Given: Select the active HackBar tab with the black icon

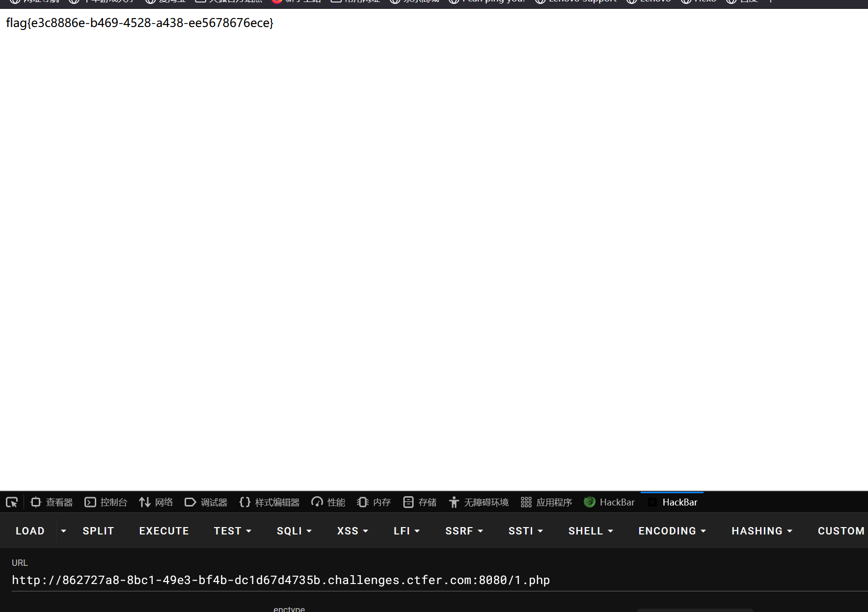Looking at the screenshot, I should click(673, 502).
